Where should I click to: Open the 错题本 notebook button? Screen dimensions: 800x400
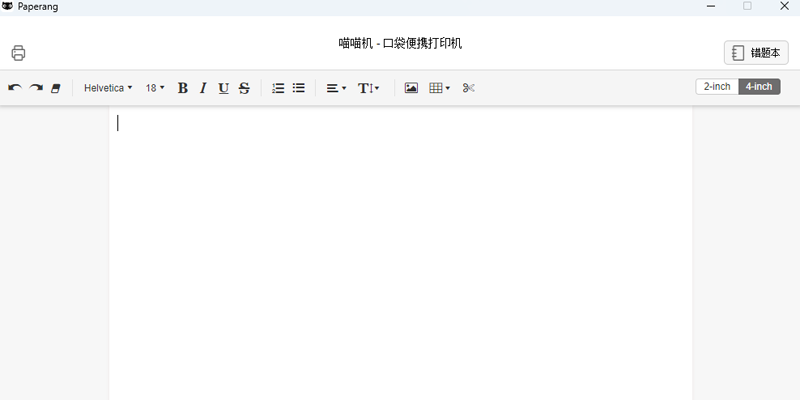click(756, 53)
